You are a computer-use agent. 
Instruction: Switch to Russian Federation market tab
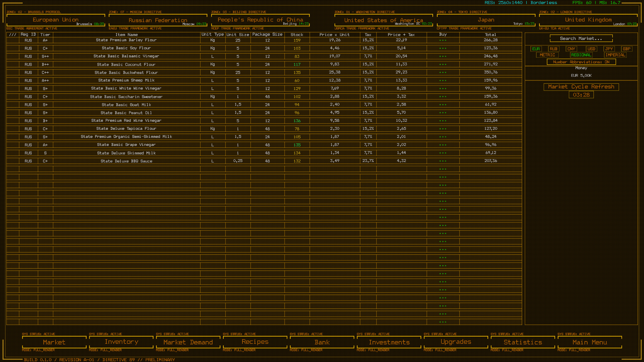click(x=158, y=20)
